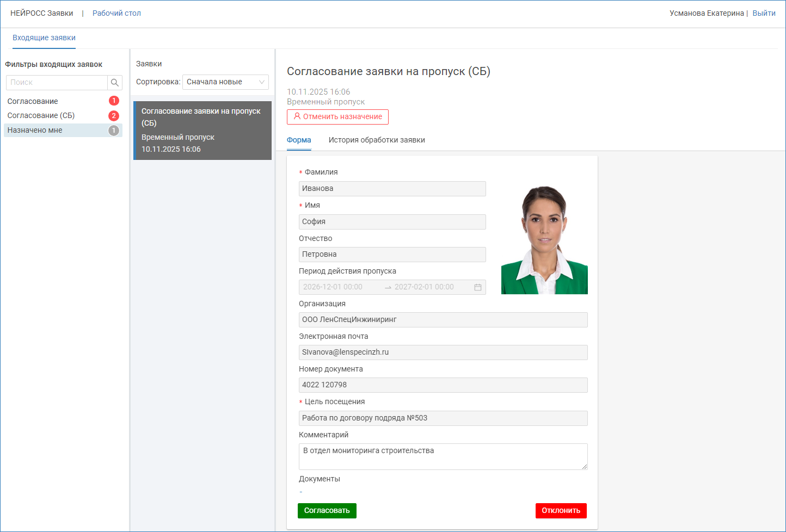Select the Временный пропуск request card
786x532 pixels.
[202, 131]
